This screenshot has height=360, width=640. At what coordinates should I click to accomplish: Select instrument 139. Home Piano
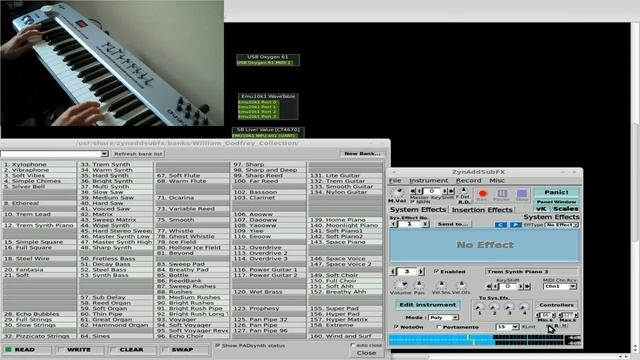[x=345, y=220]
